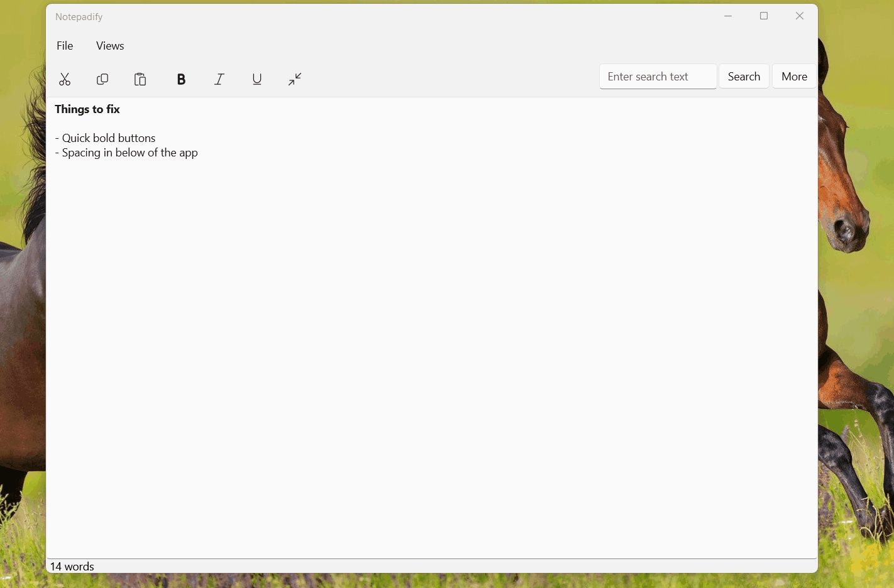
Task: Click the Notepadify title bar text
Action: (x=79, y=17)
